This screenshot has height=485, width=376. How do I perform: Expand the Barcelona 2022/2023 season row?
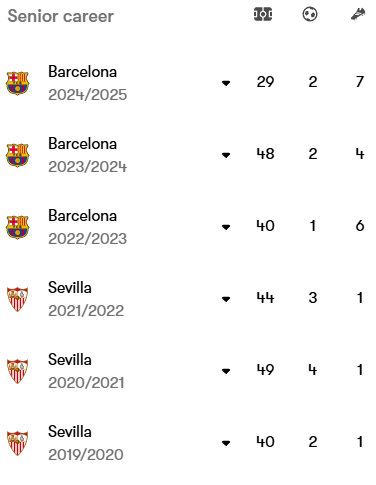226,227
